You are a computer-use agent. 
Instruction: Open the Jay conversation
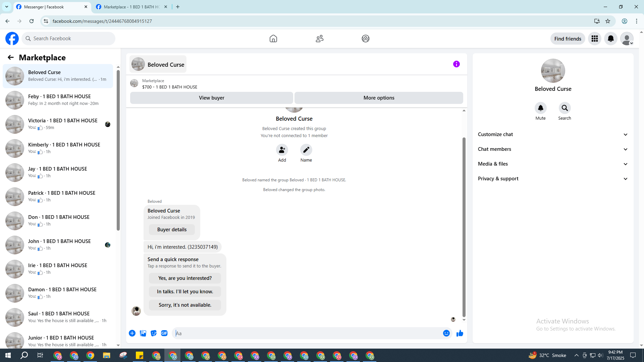[x=58, y=172]
